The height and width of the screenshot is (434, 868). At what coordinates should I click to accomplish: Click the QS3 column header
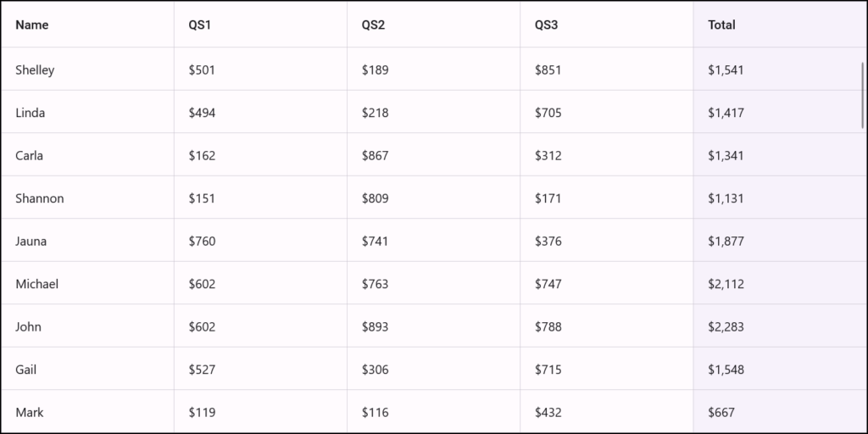(x=546, y=25)
